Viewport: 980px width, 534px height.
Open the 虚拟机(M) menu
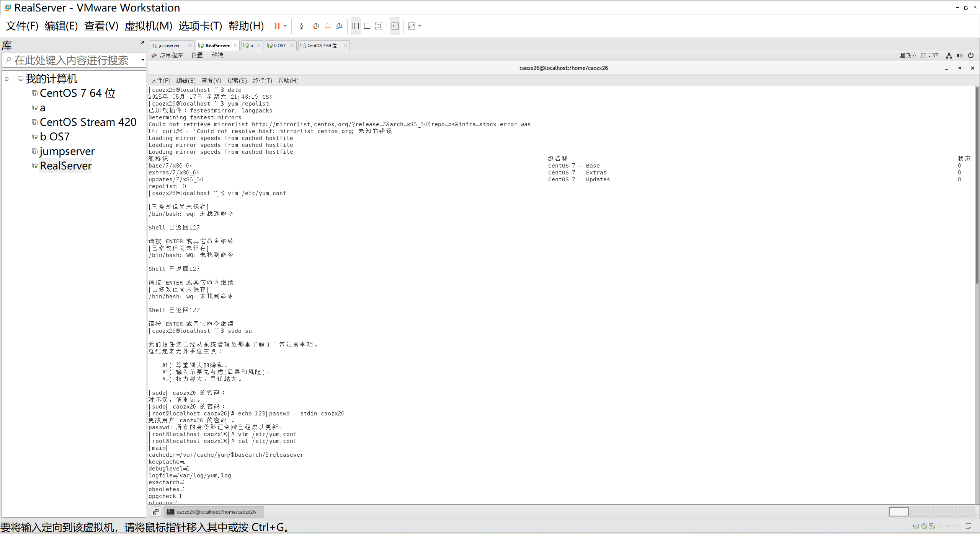148,26
